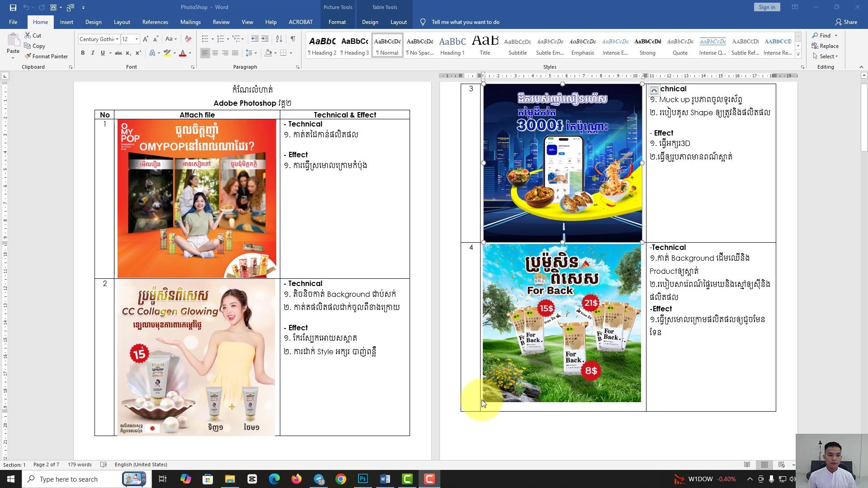The height and width of the screenshot is (488, 868).
Task: Open the ACROBAT tab
Action: click(301, 22)
